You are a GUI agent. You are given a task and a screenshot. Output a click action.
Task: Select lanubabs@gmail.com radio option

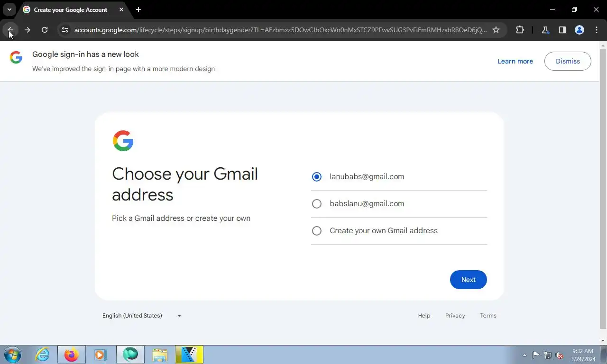317,177
